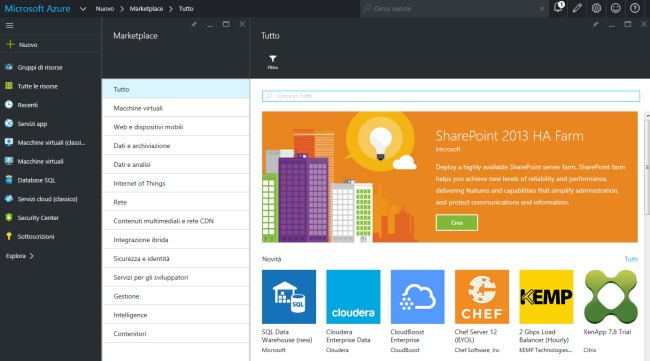The width and height of the screenshot is (650, 361).
Task: Open Macchine virtuali in the sidebar
Action: pyautogui.click(x=40, y=161)
